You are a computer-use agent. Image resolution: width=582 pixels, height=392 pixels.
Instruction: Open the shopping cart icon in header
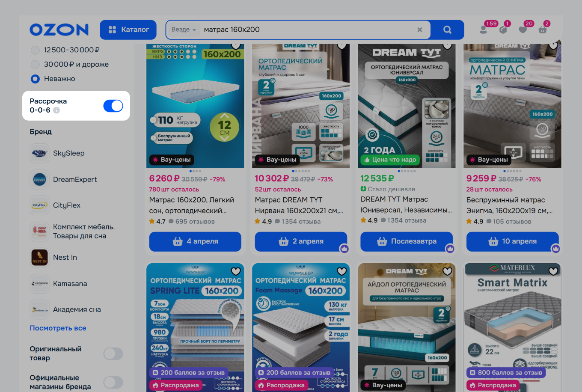[x=543, y=30]
